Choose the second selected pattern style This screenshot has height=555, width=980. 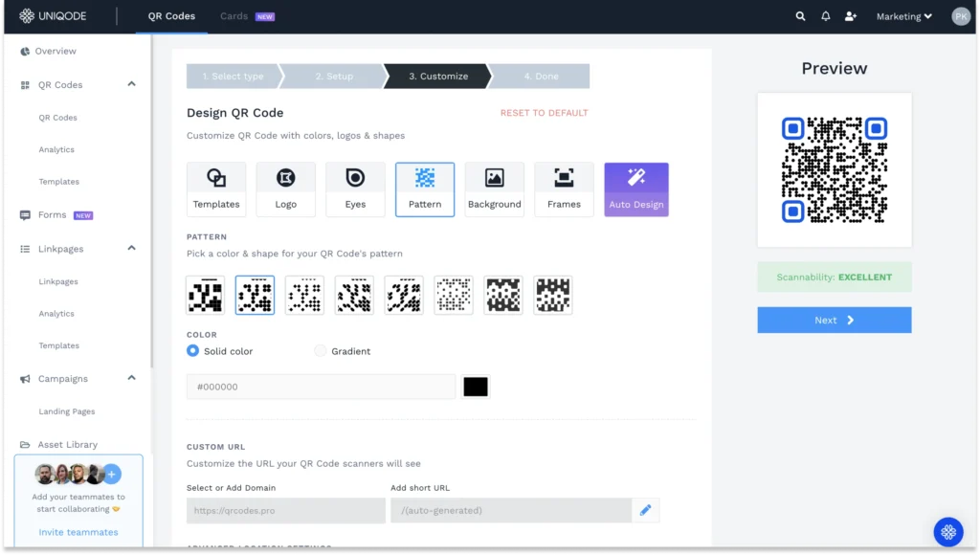click(255, 295)
